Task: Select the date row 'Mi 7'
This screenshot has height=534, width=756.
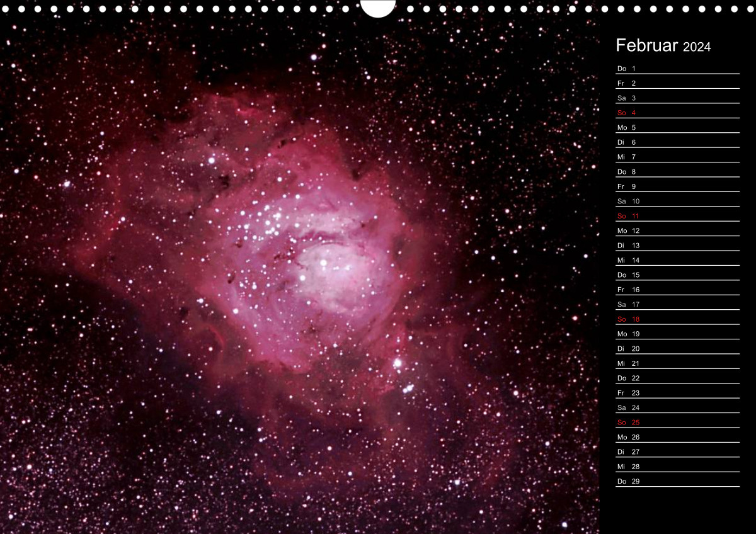Action: click(x=677, y=156)
